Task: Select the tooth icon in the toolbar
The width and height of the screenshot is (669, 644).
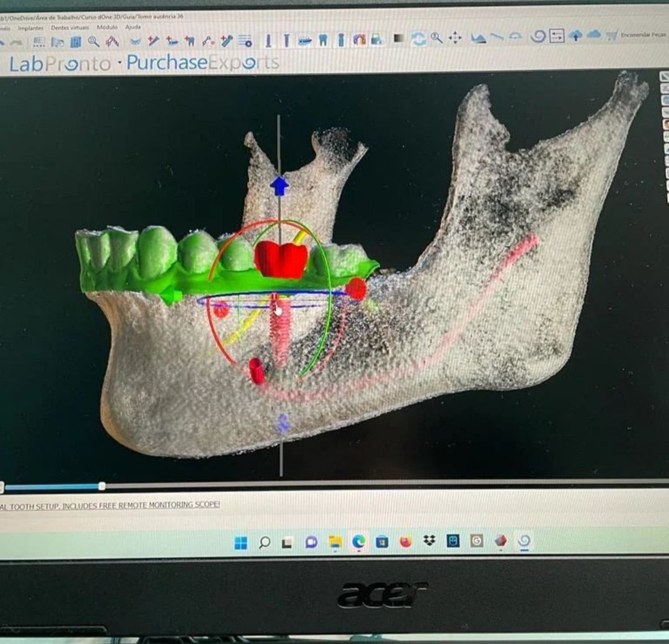Action: pyautogui.click(x=323, y=40)
